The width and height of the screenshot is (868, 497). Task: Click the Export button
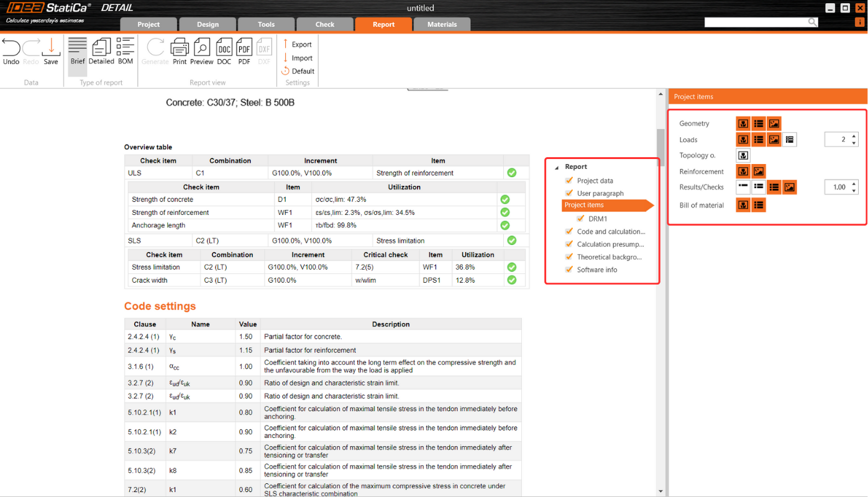[298, 44]
